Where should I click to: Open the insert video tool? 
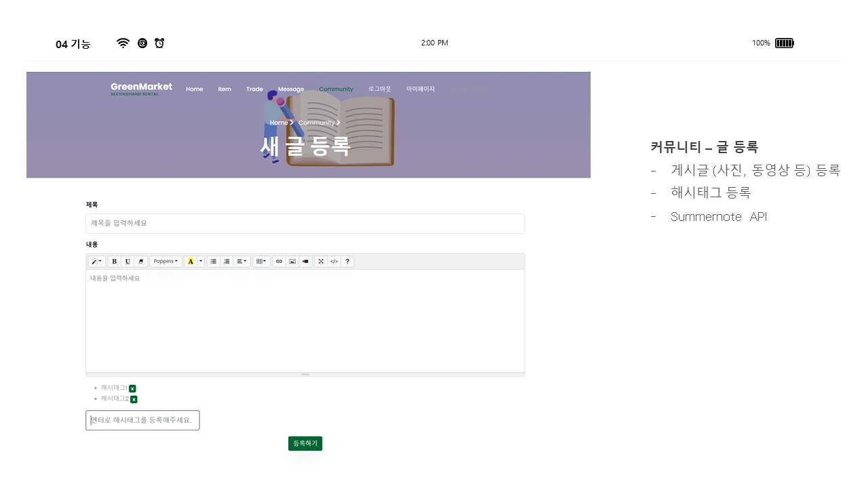(x=307, y=261)
